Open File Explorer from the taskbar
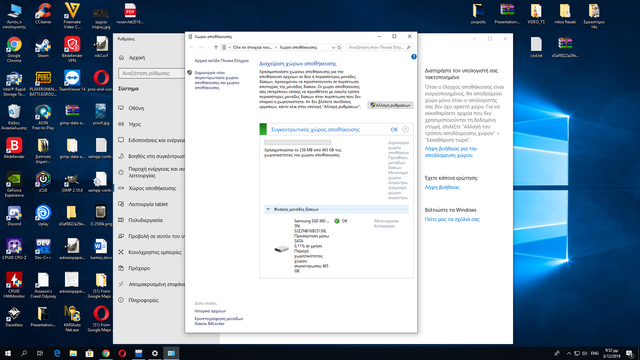The width and height of the screenshot is (640, 360). click(x=73, y=353)
